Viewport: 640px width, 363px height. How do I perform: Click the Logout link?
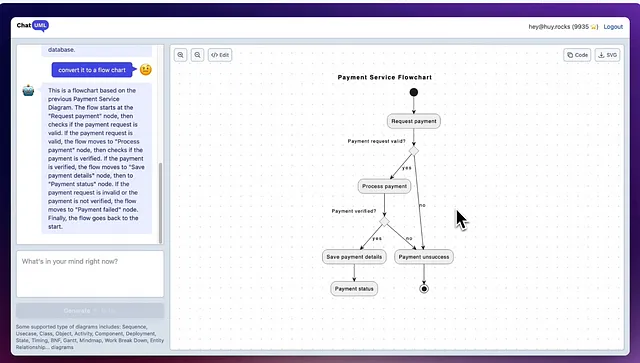pyautogui.click(x=613, y=27)
